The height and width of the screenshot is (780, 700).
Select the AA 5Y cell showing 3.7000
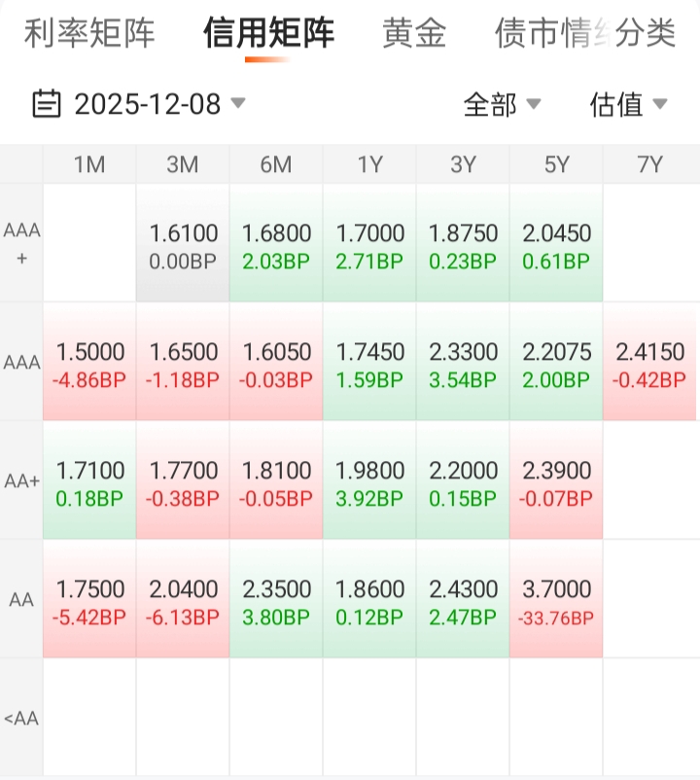coord(556,599)
